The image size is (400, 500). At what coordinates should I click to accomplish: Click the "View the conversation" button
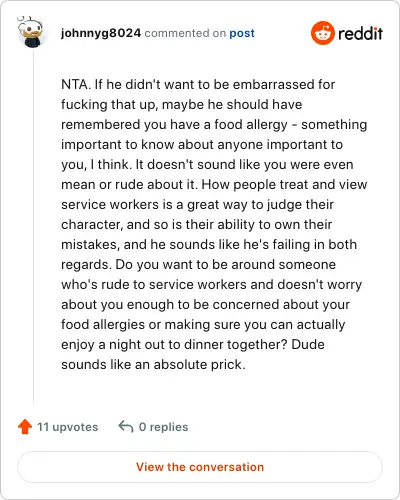[x=200, y=467]
